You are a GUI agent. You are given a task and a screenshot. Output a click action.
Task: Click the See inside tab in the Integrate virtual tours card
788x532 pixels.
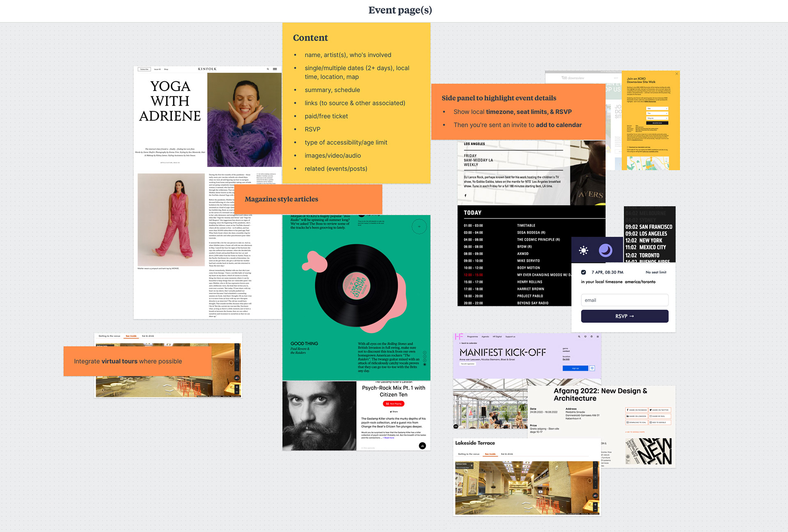coord(131,336)
